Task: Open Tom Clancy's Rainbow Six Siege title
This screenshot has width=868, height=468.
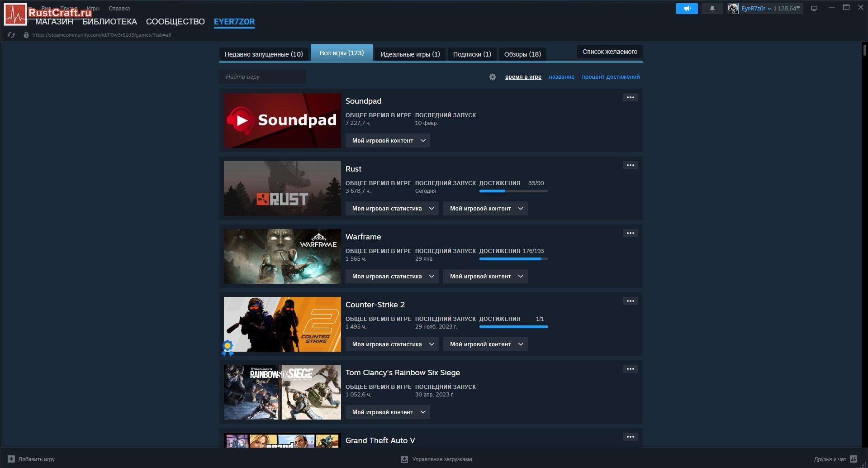Action: (x=403, y=372)
